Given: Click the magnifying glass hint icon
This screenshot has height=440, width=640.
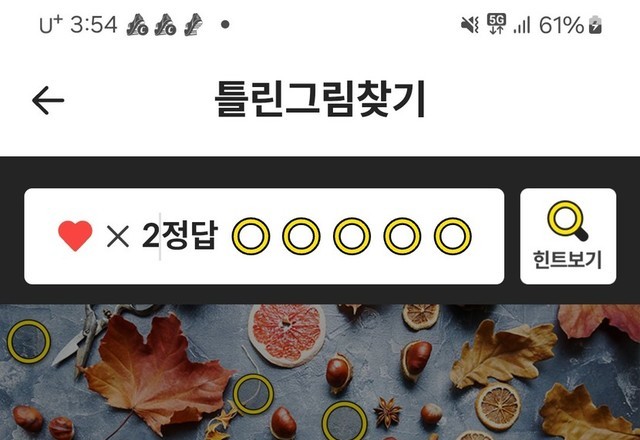Looking at the screenshot, I should [x=568, y=220].
